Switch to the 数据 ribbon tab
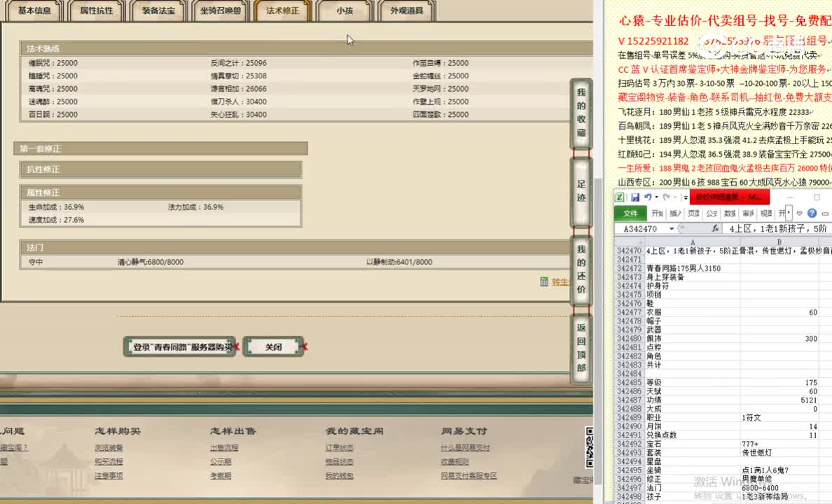Screen dimensions: 832x504 [x=730, y=213]
